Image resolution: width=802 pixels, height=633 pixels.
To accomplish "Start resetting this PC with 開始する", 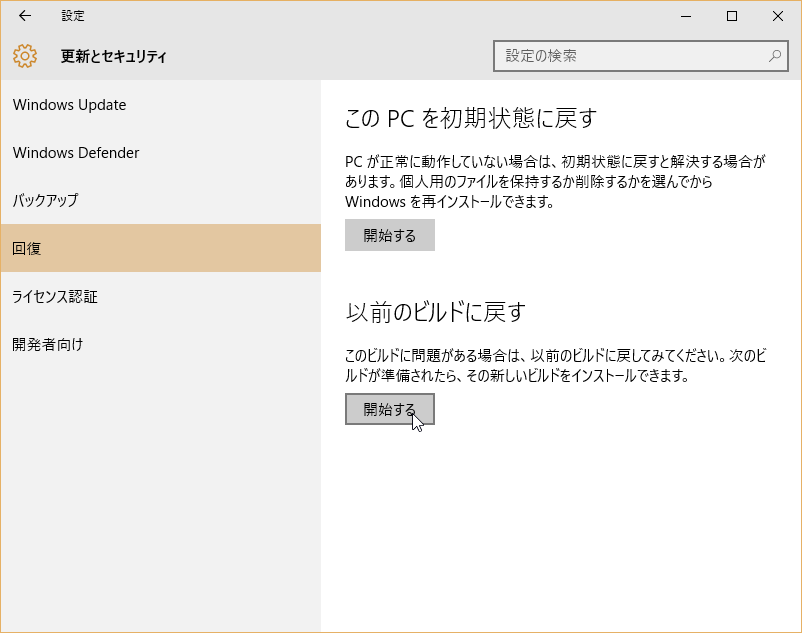I will [x=390, y=235].
